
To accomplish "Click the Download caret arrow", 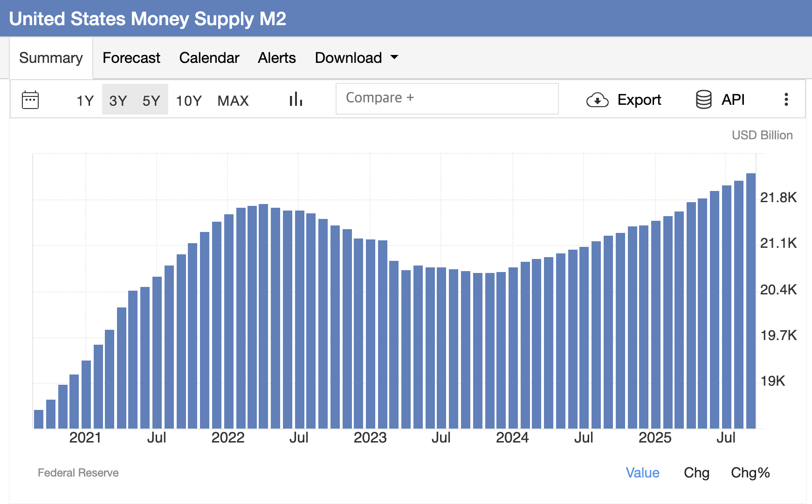I will [x=394, y=57].
